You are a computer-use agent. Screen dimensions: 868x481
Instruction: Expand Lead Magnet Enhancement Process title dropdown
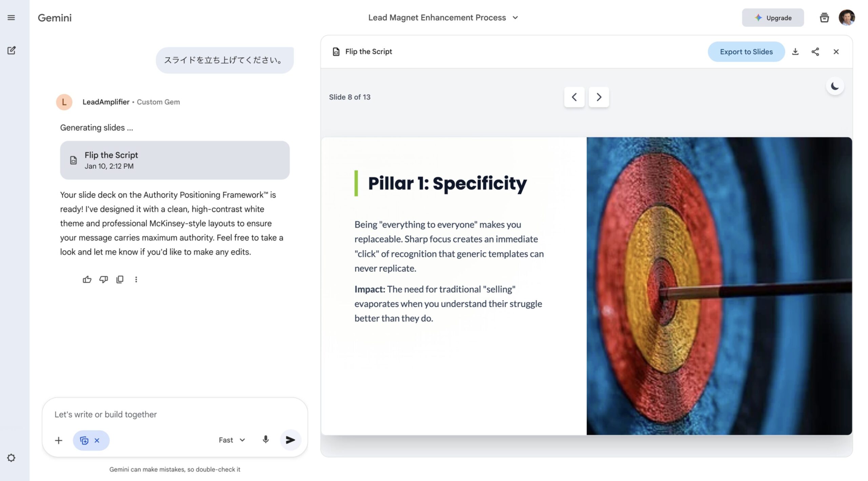pyautogui.click(x=515, y=18)
